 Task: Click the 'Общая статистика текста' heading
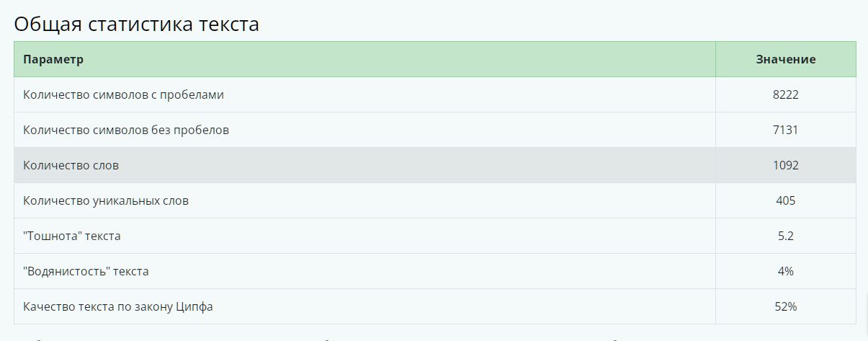pos(136,24)
